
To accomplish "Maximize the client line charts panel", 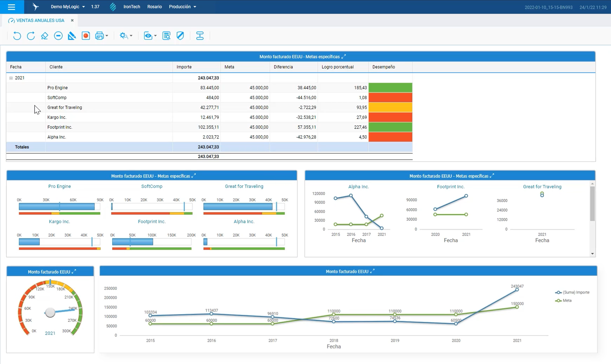I will pos(492,176).
